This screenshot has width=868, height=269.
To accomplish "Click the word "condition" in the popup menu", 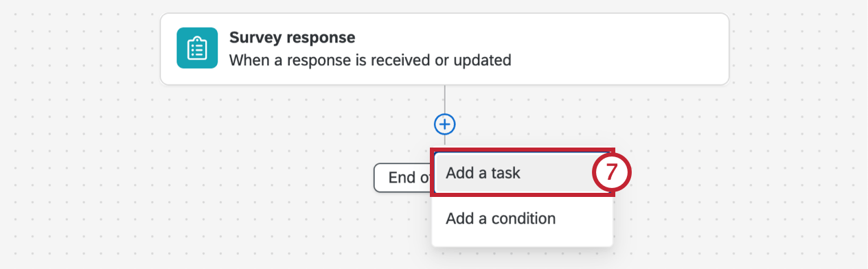I will click(523, 219).
